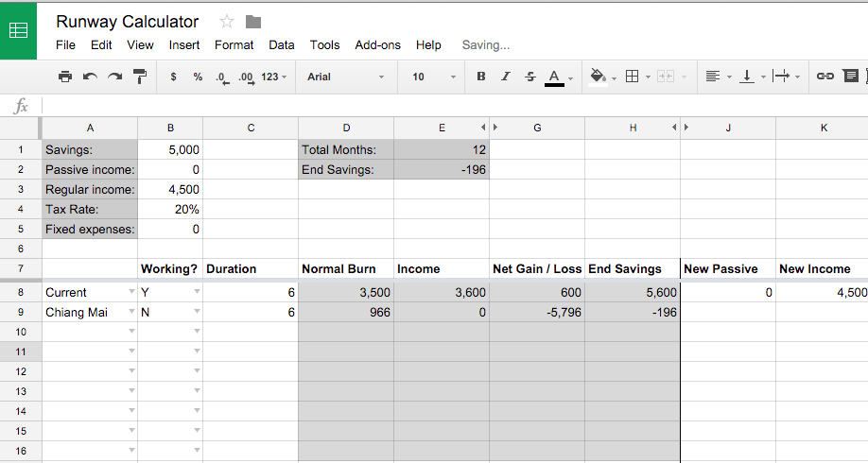The width and height of the screenshot is (868, 463).
Task: Open the horizontal align options
Action: click(x=719, y=77)
